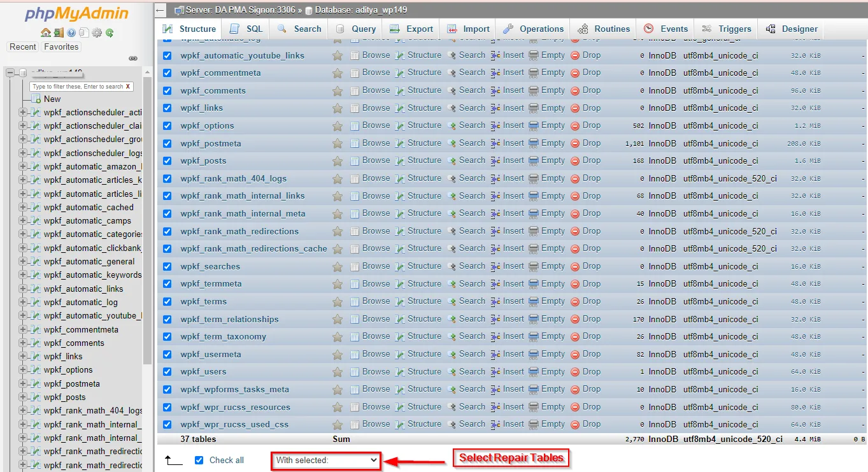Deselect wpkf_searches table checkbox
This screenshot has height=472, width=868.
(x=167, y=266)
